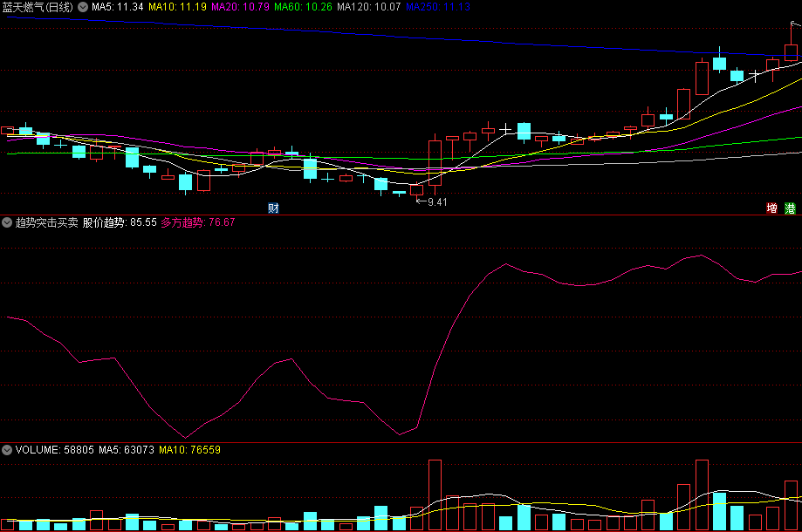
Task: Select the MA5: 11.34 label
Action: [x=118, y=7]
